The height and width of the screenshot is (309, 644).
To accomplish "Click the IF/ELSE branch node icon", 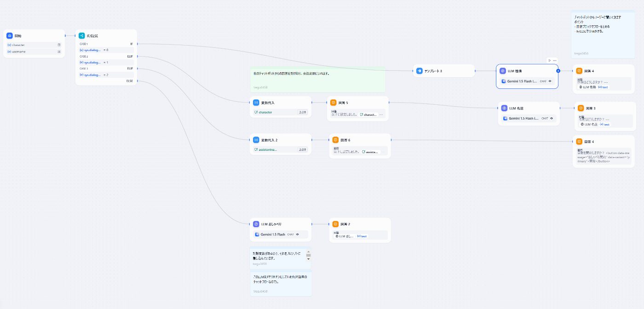I will pyautogui.click(x=81, y=35).
